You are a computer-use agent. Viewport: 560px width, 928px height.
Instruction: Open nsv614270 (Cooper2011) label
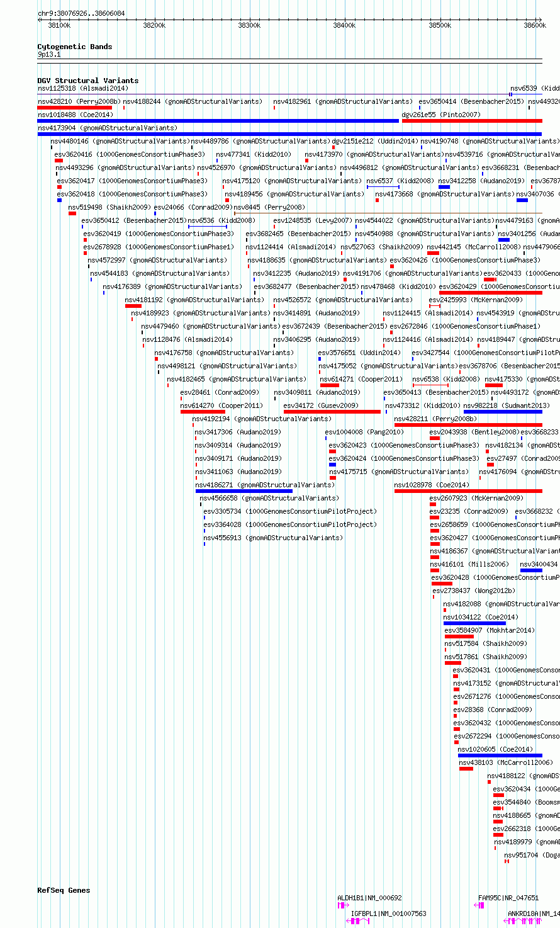(221, 405)
